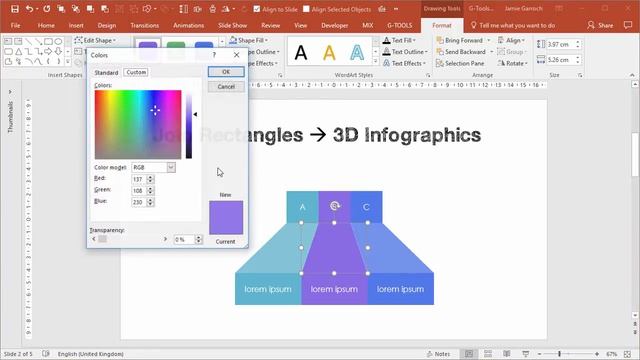
Task: Save the presentation using the floppy disk icon
Action: [x=15, y=9]
